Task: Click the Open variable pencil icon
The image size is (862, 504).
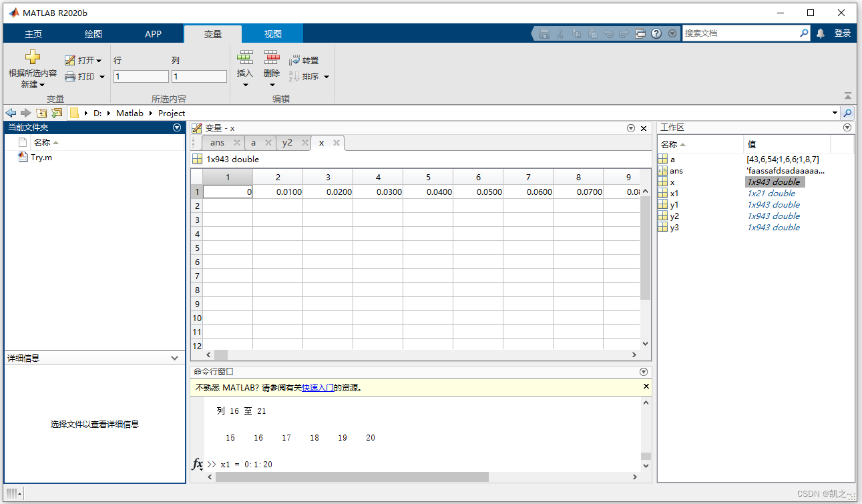Action: coord(70,60)
